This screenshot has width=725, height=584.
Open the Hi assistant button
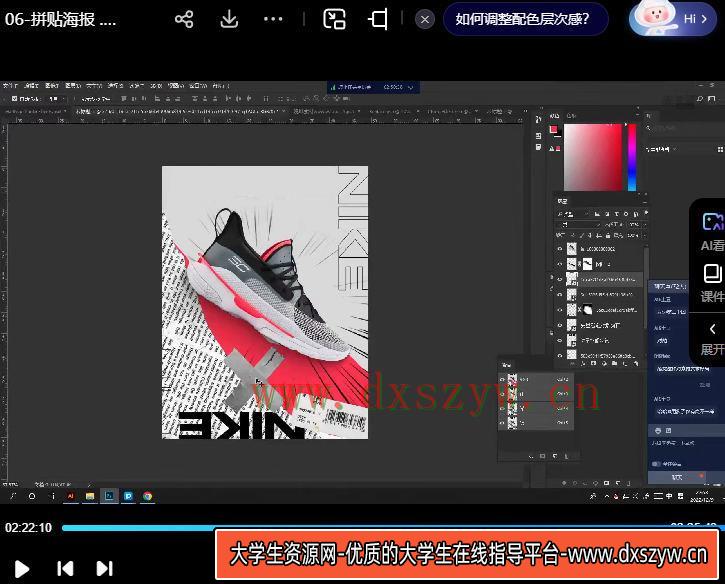coord(673,18)
